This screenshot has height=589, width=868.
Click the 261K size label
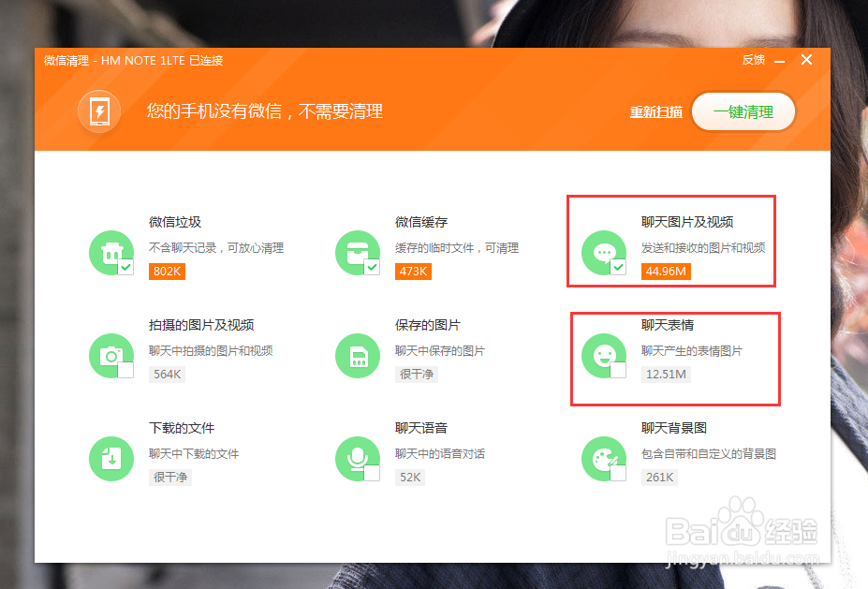coord(660,478)
